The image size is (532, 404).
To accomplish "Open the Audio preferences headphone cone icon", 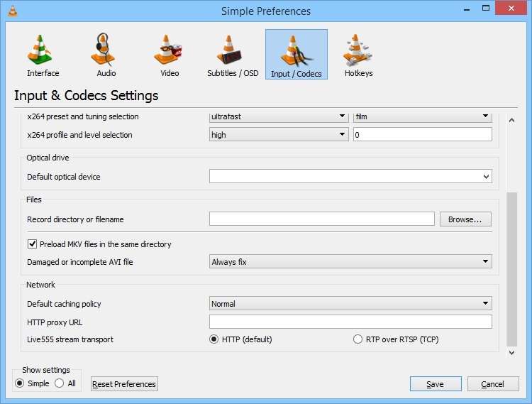I will pyautogui.click(x=104, y=50).
